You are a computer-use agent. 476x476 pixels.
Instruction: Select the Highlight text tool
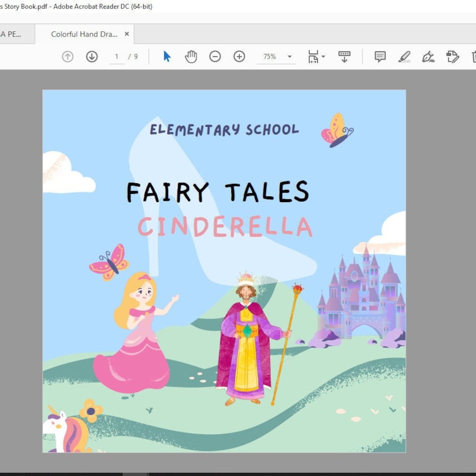pos(404,56)
